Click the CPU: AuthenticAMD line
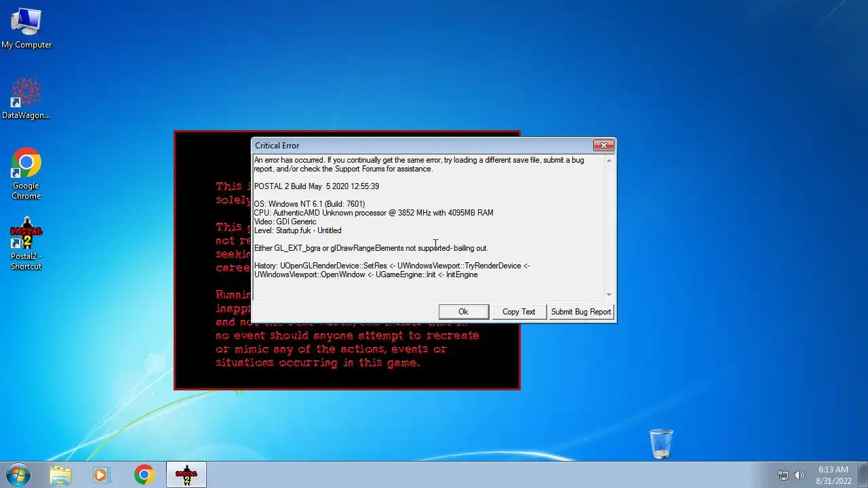The width and height of the screenshot is (868, 488). (374, 213)
